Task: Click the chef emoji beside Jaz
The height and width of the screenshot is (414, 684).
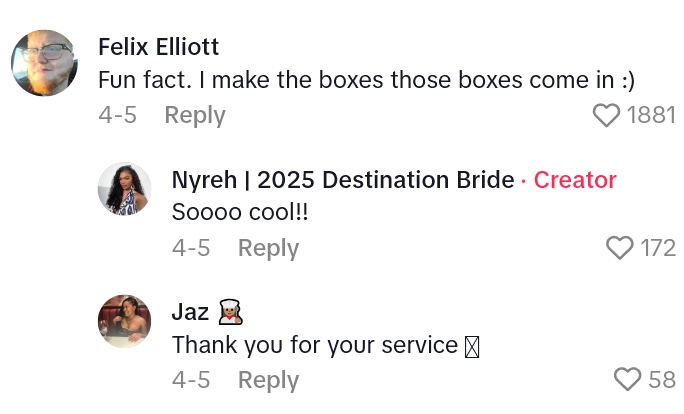Action: pyautogui.click(x=230, y=312)
